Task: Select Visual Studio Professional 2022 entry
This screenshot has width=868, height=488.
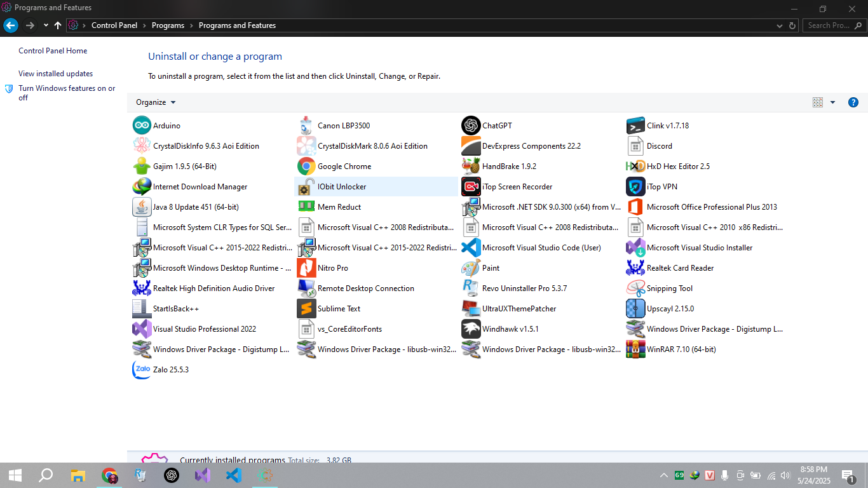Action: point(212,329)
